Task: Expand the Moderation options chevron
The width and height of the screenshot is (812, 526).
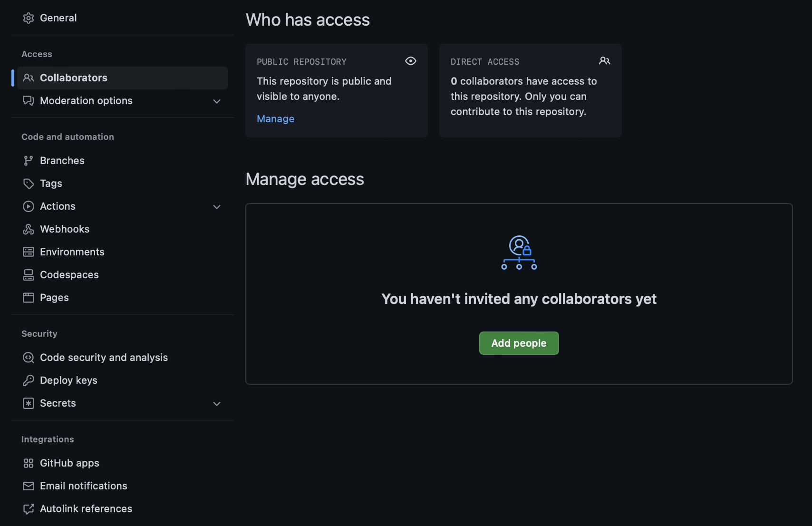Action: pos(217,101)
